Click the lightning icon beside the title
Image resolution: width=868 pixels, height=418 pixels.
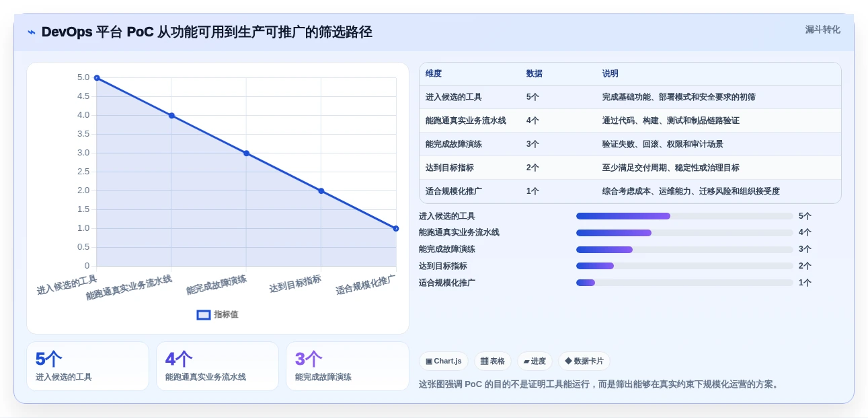32,32
